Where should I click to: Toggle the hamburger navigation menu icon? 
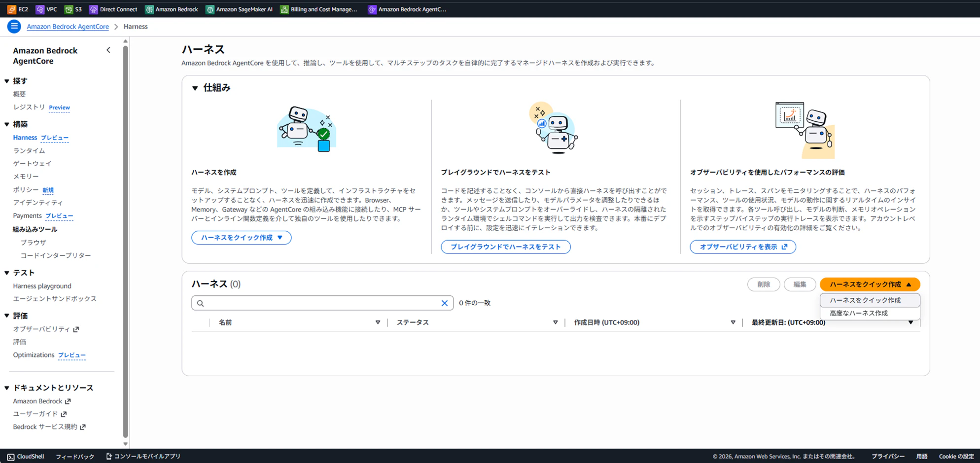pyautogui.click(x=14, y=27)
